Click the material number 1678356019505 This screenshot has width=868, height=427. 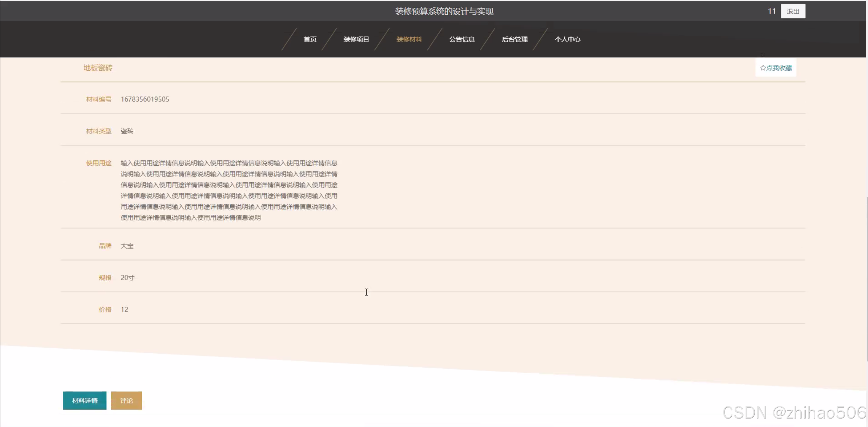coord(145,99)
